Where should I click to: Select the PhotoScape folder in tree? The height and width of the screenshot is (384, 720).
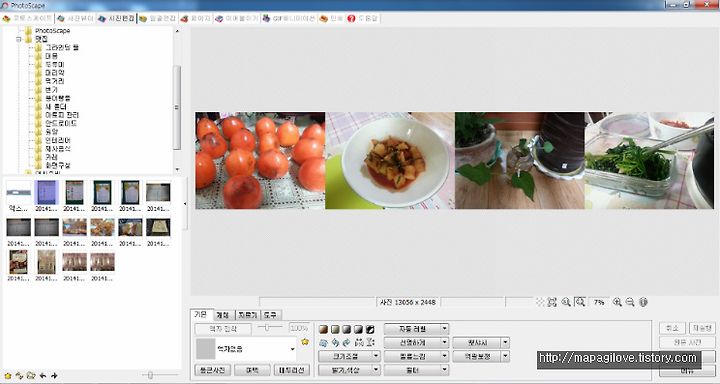tap(52, 31)
